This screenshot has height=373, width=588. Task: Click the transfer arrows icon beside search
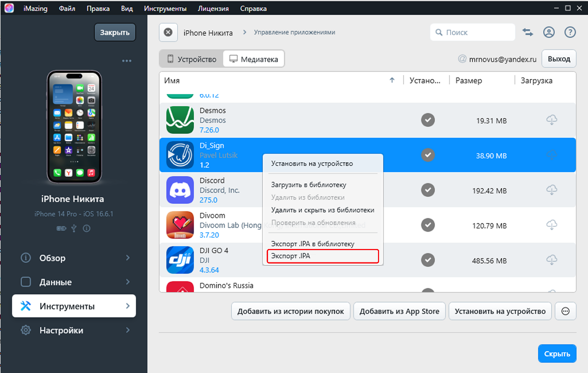[x=527, y=32]
